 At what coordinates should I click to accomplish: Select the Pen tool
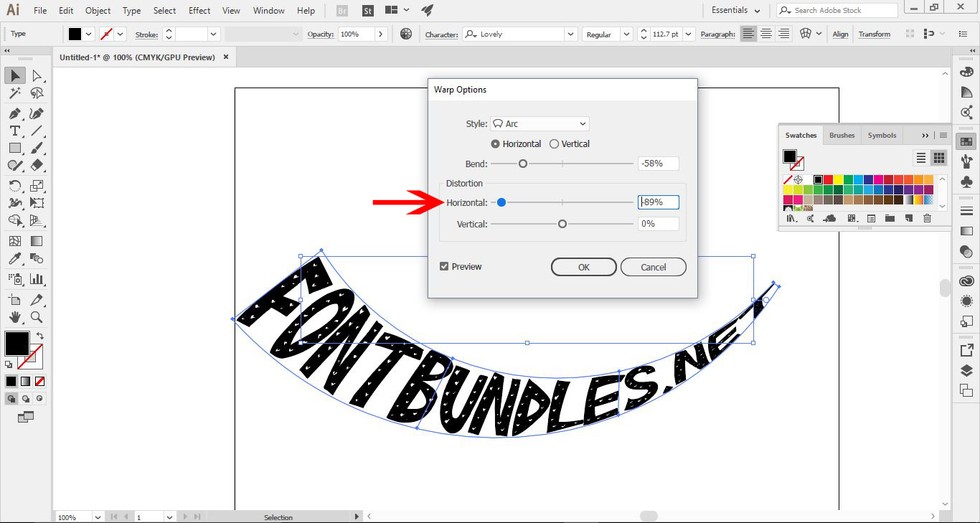coord(14,112)
